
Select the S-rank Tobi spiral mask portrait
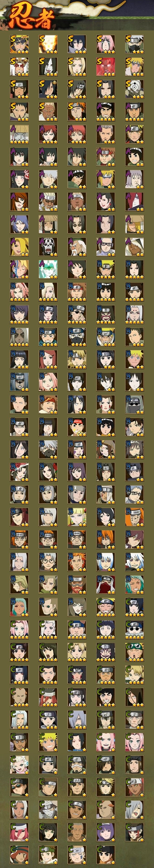click(134, 89)
